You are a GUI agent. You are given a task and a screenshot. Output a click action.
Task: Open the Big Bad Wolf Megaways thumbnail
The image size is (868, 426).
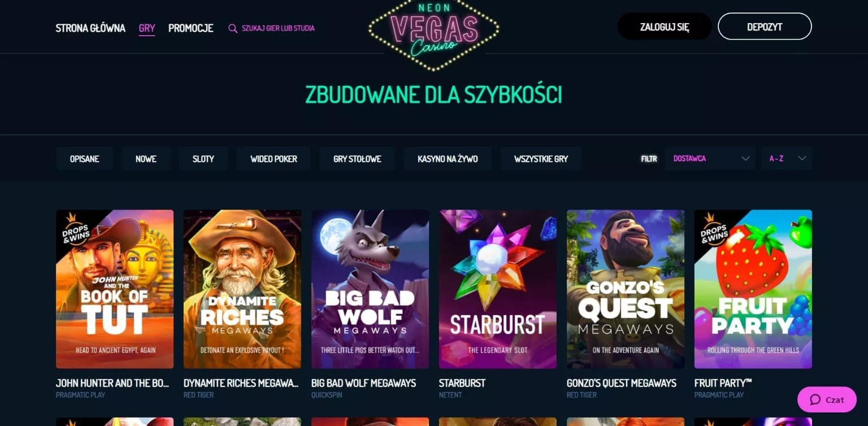(370, 289)
